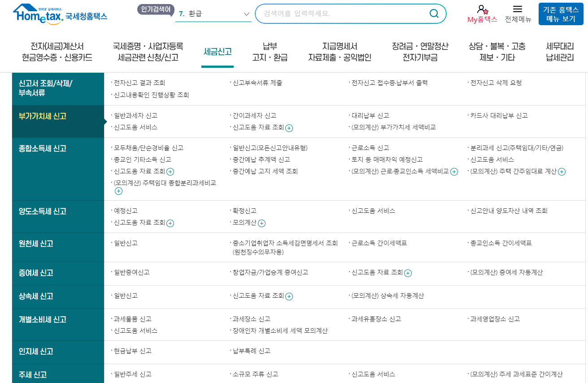This screenshot has width=588, height=383.
Task: Open the 인기검색어 dropdown showing 7. 환급
Action: pos(213,14)
